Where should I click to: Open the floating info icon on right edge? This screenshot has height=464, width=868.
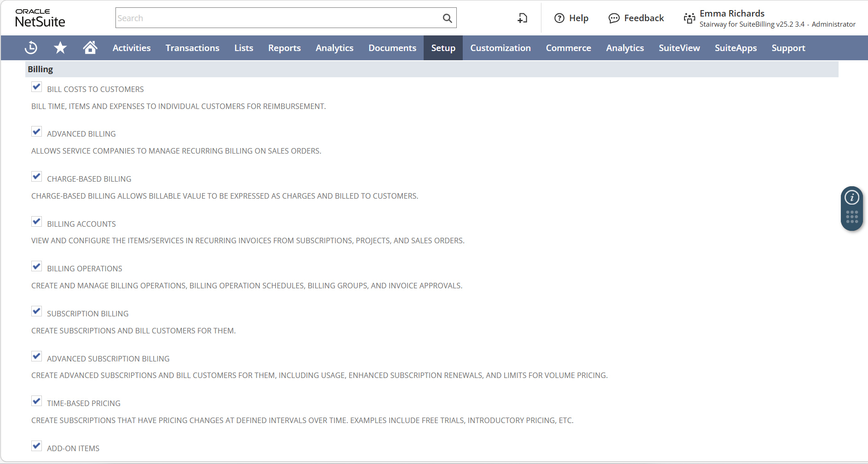852,198
